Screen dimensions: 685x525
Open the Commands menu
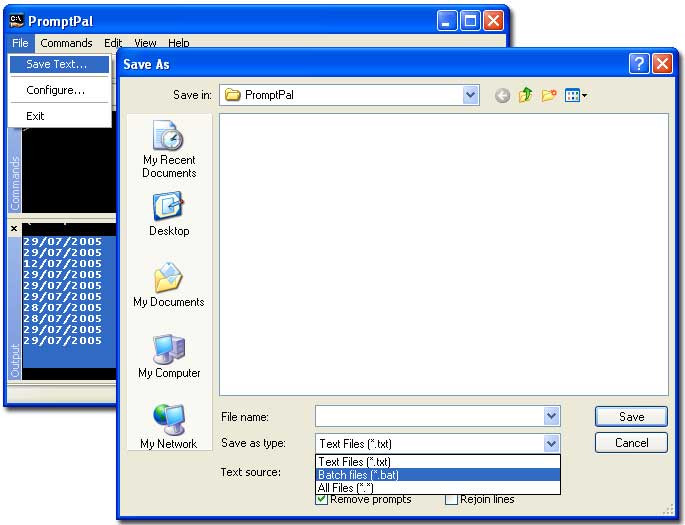point(66,43)
